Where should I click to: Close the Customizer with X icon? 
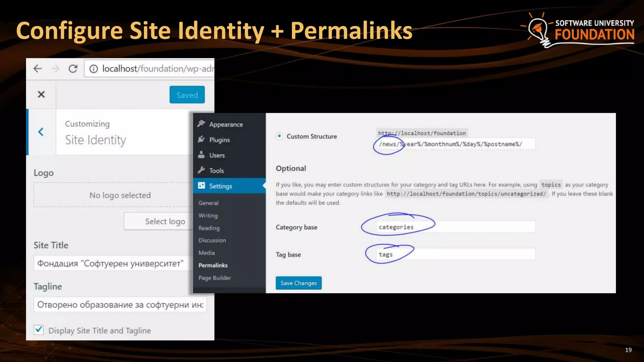pyautogui.click(x=41, y=94)
